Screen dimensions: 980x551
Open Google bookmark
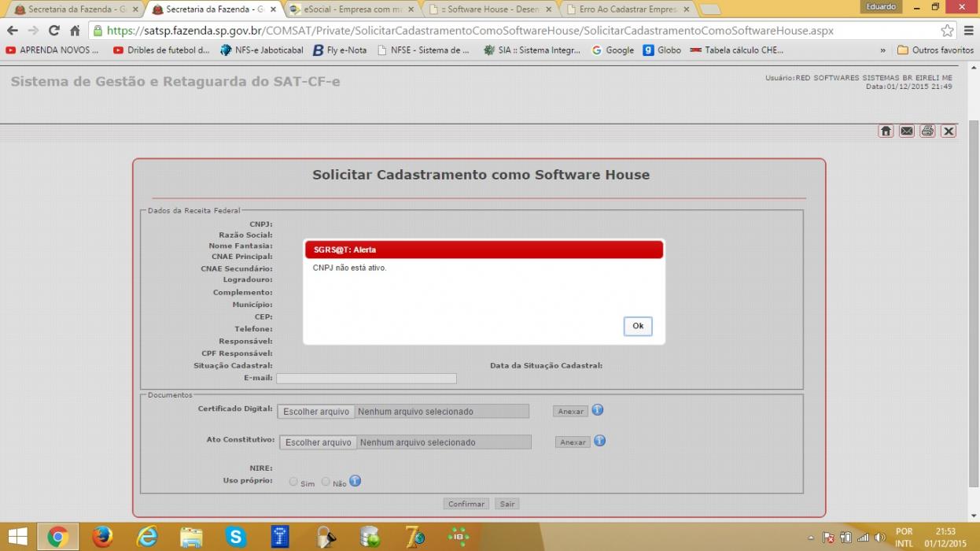(613, 50)
